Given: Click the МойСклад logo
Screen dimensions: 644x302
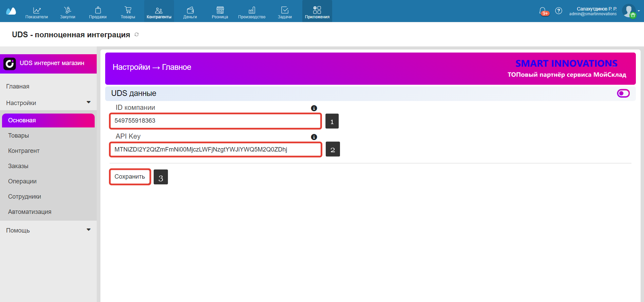Looking at the screenshot, I should (x=11, y=11).
